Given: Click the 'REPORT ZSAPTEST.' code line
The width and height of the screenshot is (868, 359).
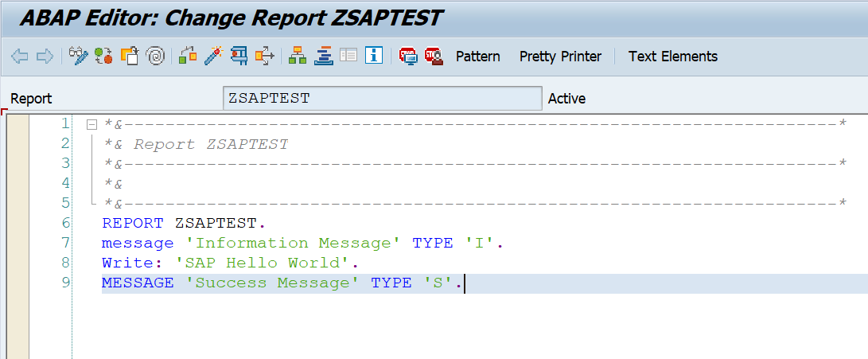Looking at the screenshot, I should click(x=185, y=223).
